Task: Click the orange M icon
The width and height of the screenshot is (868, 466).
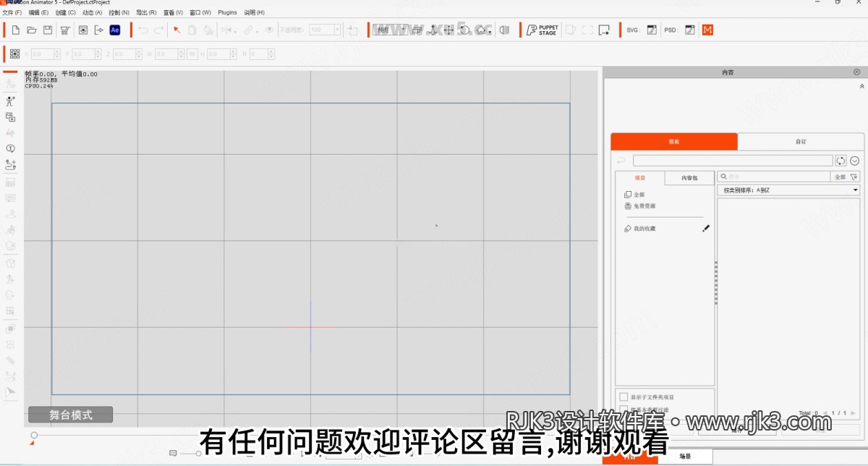Action: 707,30
